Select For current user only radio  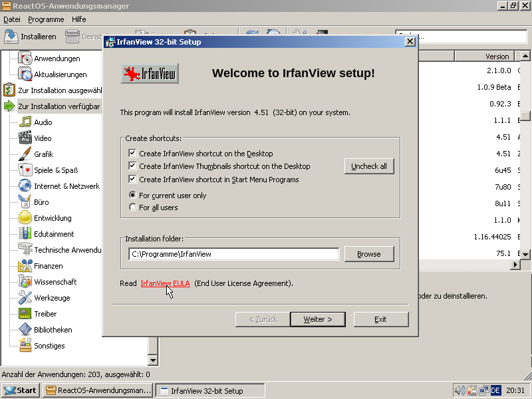coord(132,195)
